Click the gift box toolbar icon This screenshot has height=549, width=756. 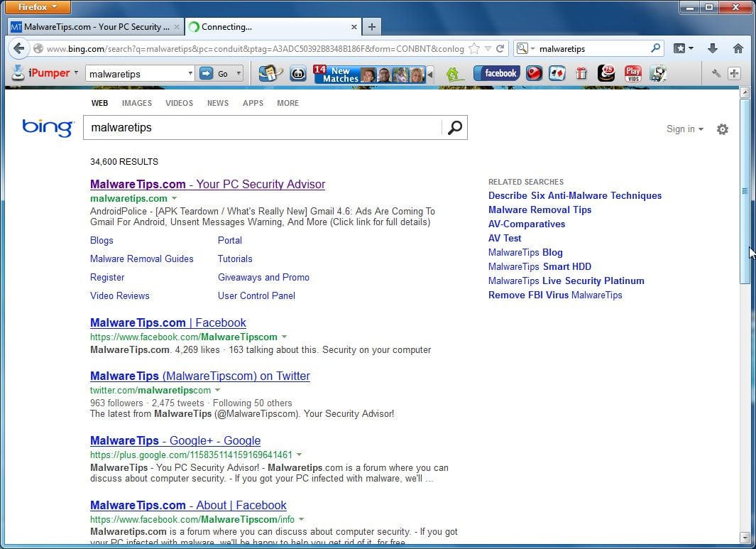click(x=581, y=74)
